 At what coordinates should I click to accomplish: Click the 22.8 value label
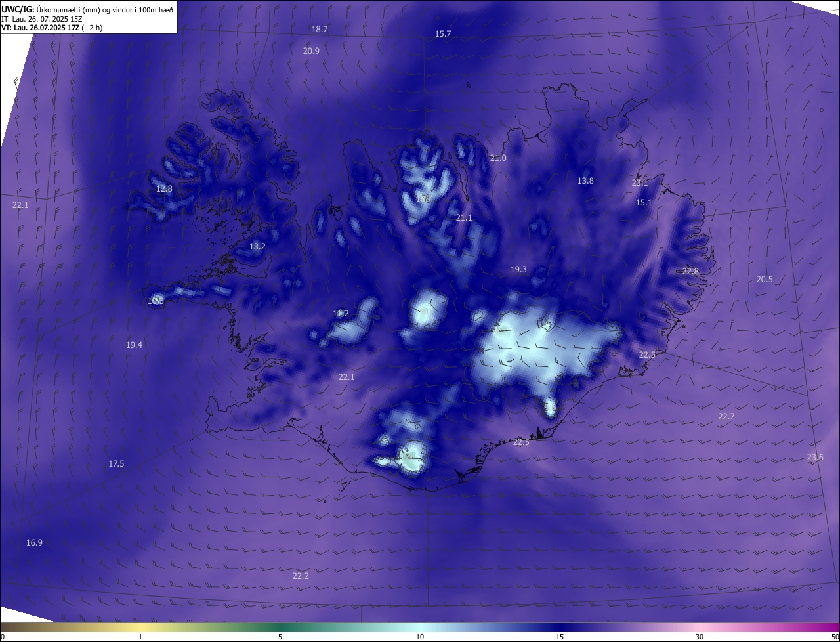pyautogui.click(x=690, y=271)
